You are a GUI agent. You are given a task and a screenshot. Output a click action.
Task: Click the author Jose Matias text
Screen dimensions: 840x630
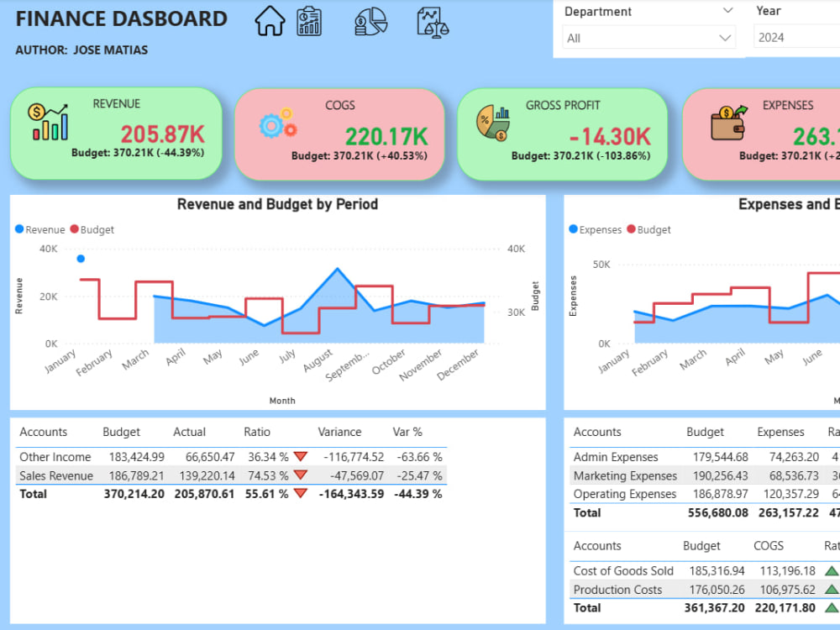tap(81, 50)
